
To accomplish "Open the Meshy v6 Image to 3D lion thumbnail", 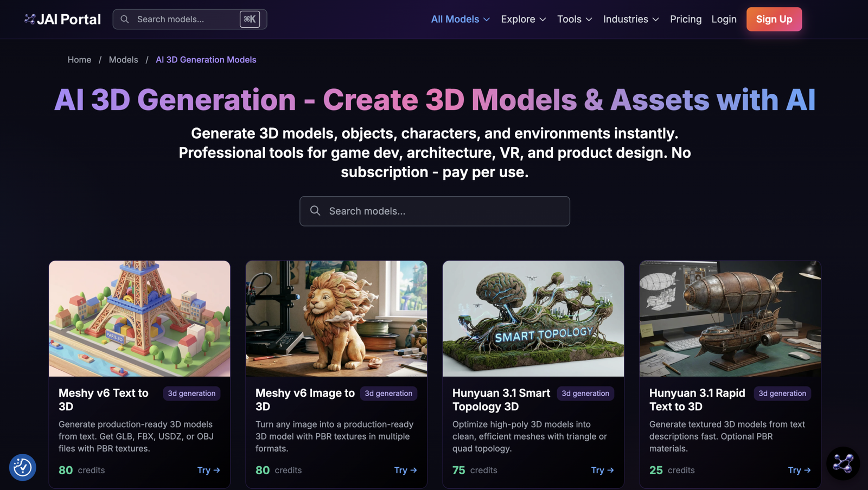I will tap(336, 319).
